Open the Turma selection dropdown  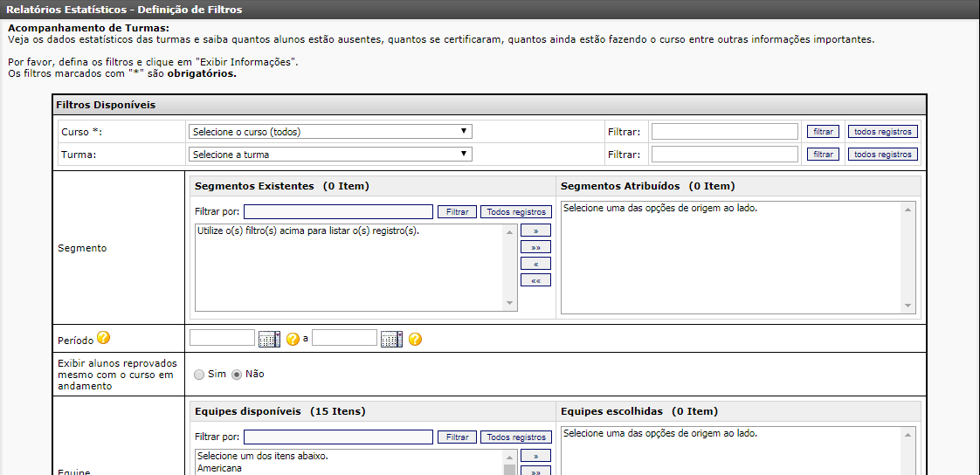pyautogui.click(x=330, y=155)
